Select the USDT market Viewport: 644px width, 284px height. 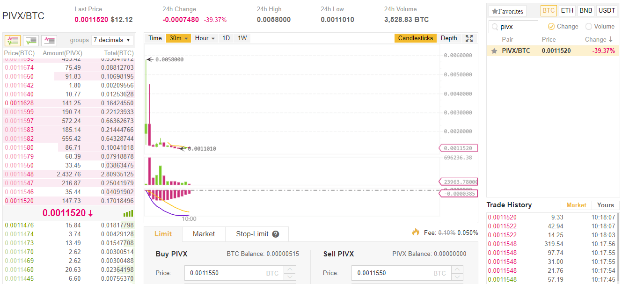click(607, 11)
